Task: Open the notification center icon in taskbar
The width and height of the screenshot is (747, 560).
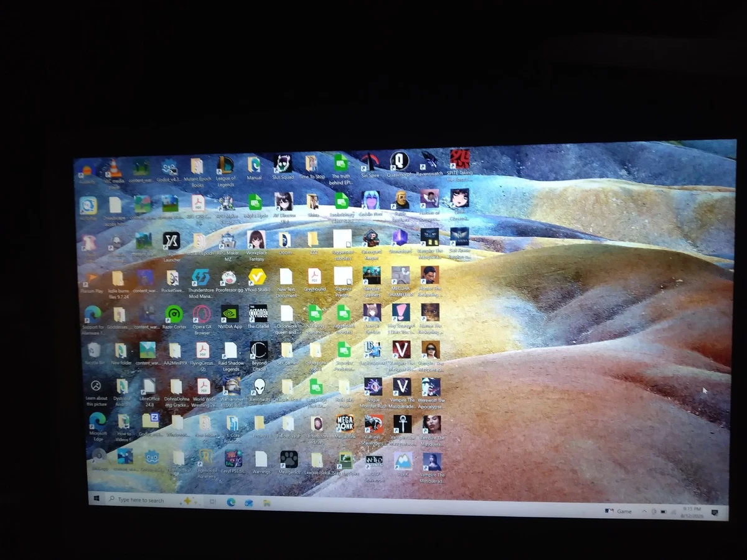Action: (715, 512)
